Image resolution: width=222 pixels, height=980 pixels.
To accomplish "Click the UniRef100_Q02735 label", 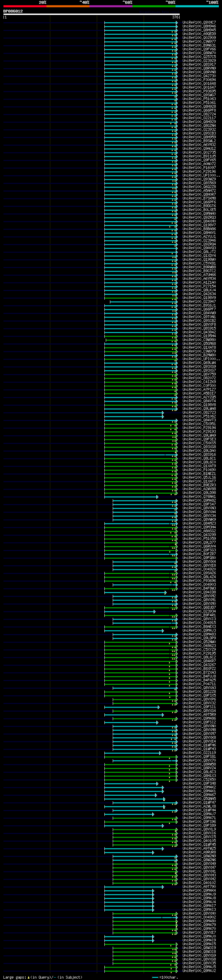I will [199, 153].
